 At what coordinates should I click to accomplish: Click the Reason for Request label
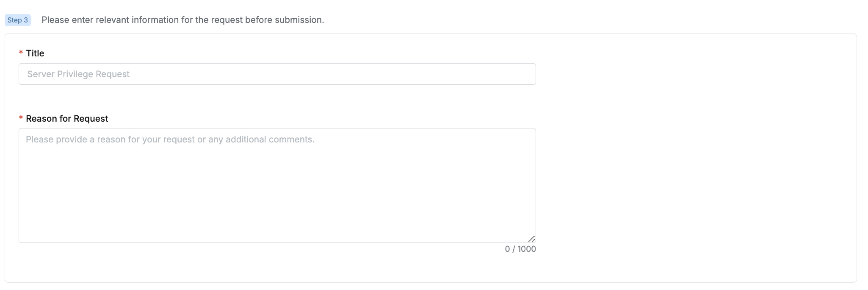tap(67, 119)
